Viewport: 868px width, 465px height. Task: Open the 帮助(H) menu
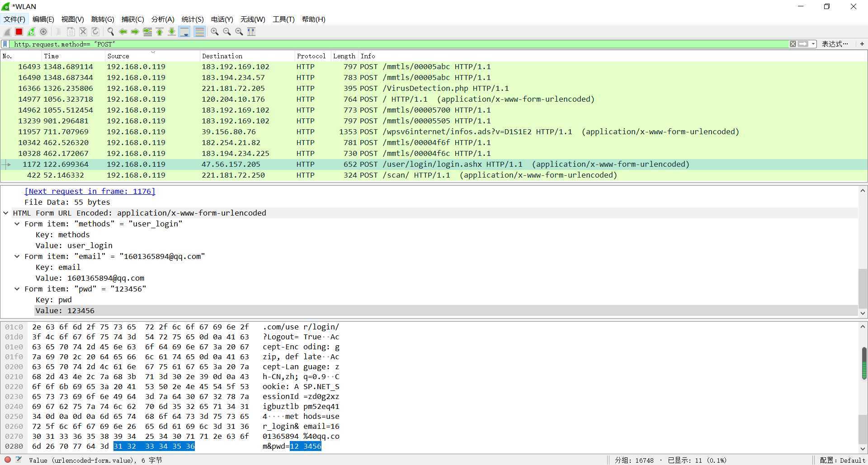(313, 19)
